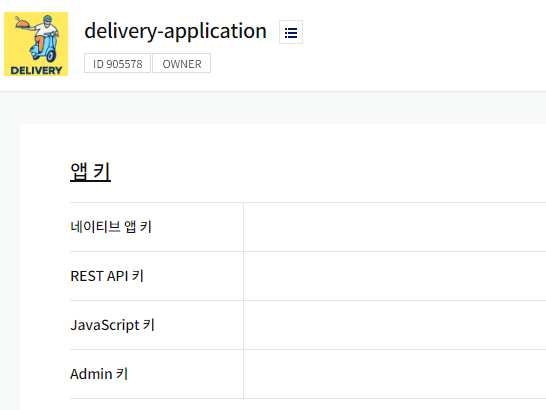Click the delivery-application title
The width and height of the screenshot is (546, 410).
point(176,31)
